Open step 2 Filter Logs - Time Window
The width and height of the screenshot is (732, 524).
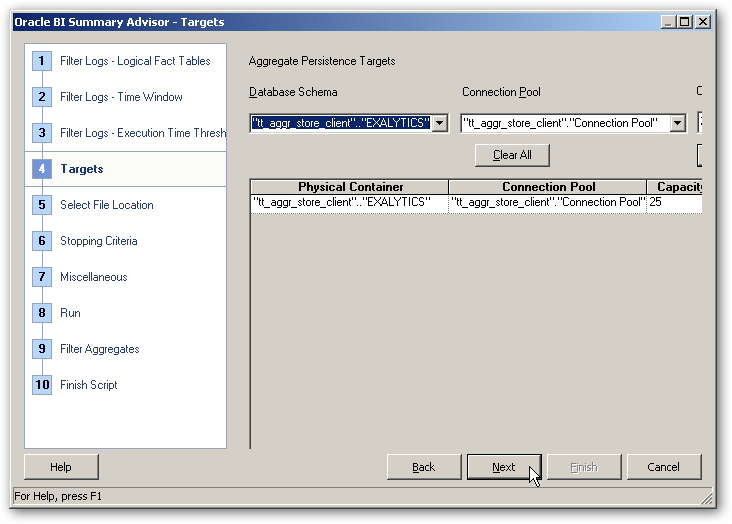[x=121, y=97]
